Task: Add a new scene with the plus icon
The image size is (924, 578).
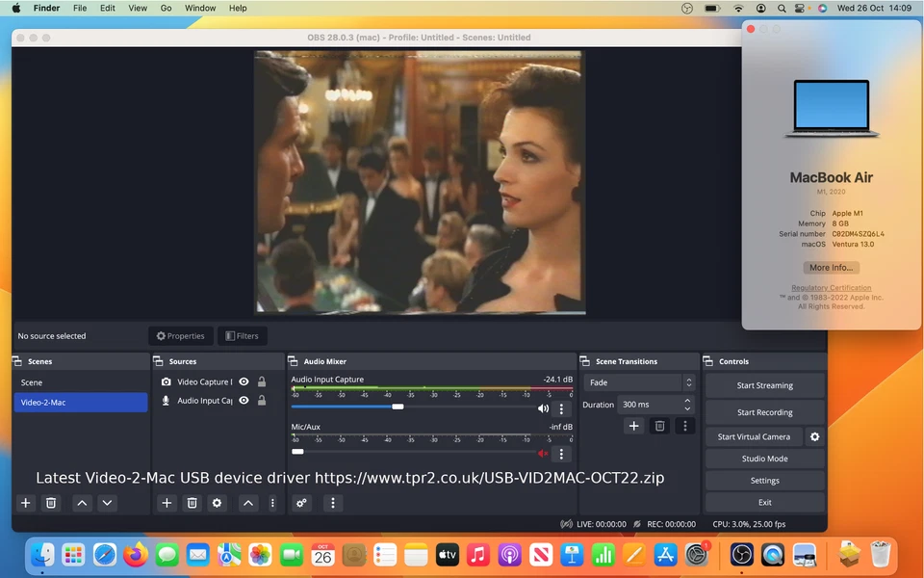Action: (25, 502)
